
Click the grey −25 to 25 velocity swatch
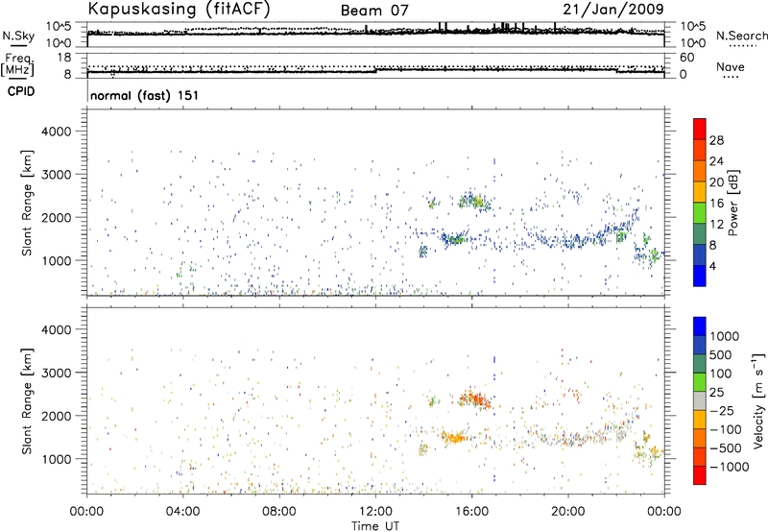click(700, 400)
